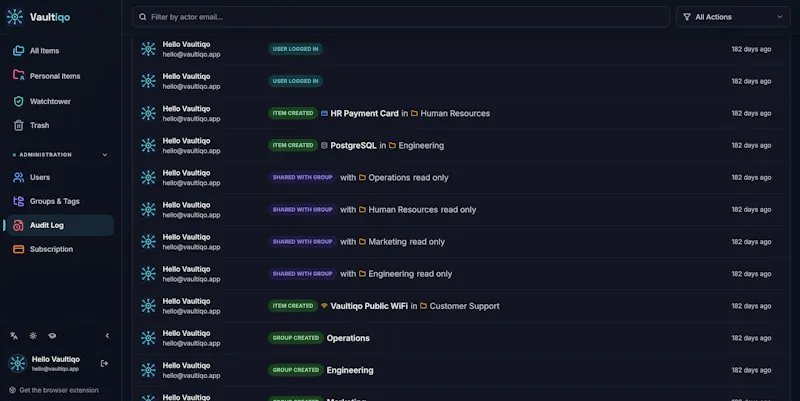
Task: Click the HR Payment Card card icon
Action: [x=324, y=113]
